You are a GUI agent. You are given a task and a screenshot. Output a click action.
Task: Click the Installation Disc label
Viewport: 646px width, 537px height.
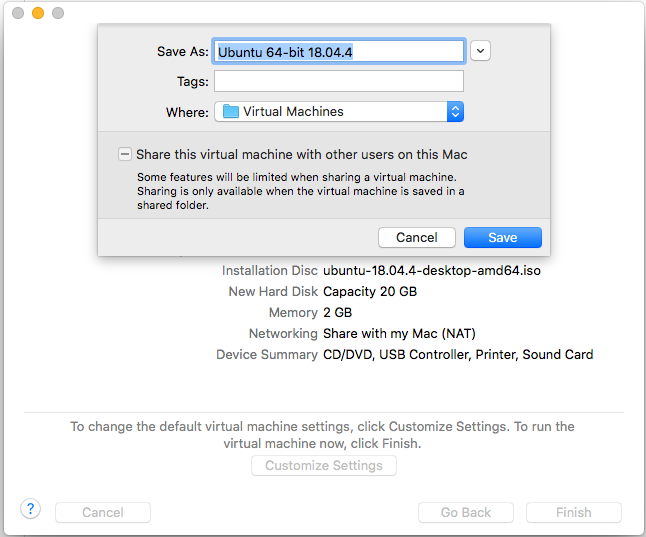tap(270, 271)
